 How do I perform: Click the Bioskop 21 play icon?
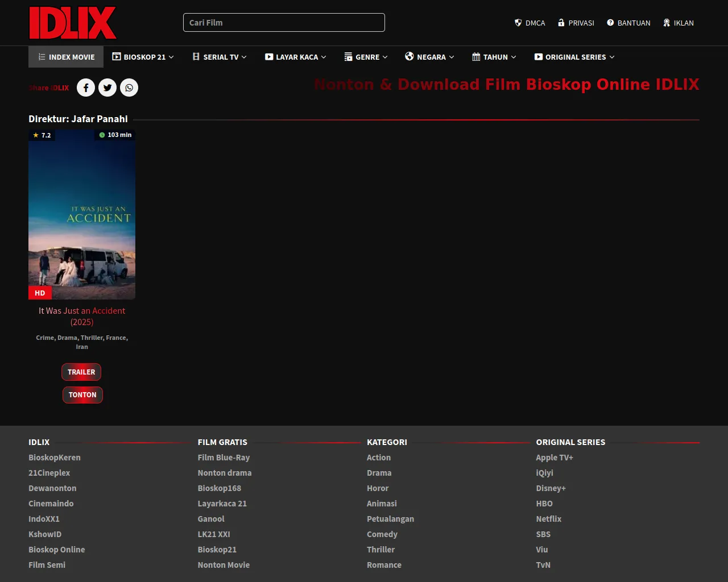(117, 57)
